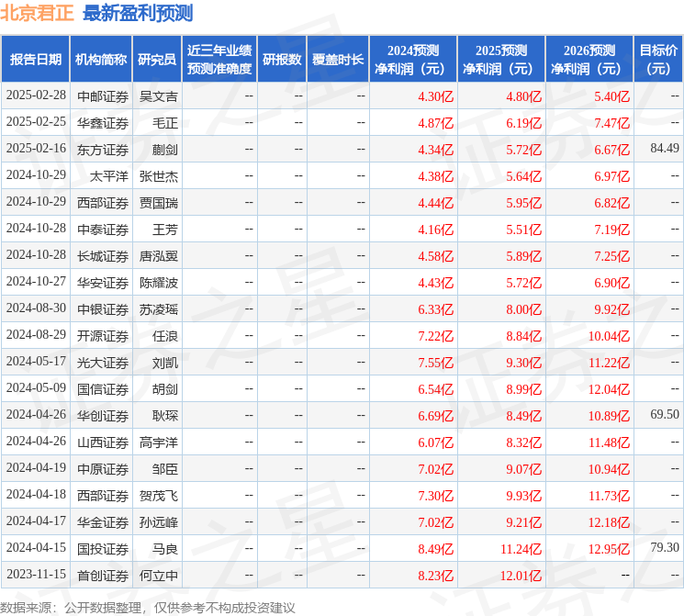Click the 5.95亿 forecast value
Image resolution: width=684 pixels, height=616 pixels.
click(x=524, y=203)
